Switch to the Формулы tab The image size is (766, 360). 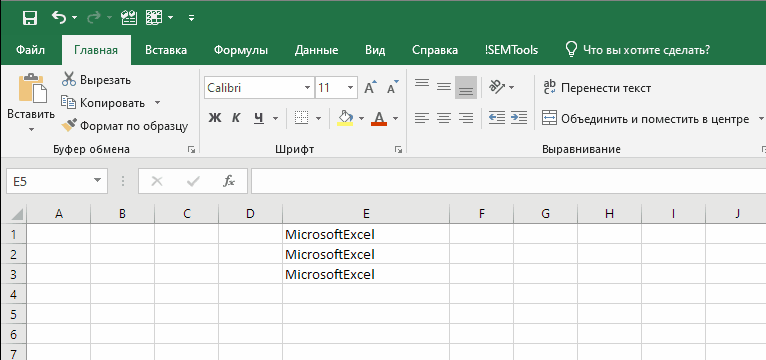pyautogui.click(x=241, y=50)
